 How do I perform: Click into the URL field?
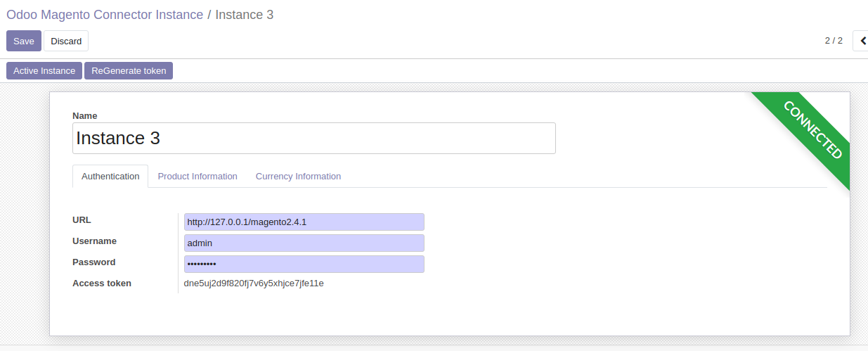pos(304,222)
